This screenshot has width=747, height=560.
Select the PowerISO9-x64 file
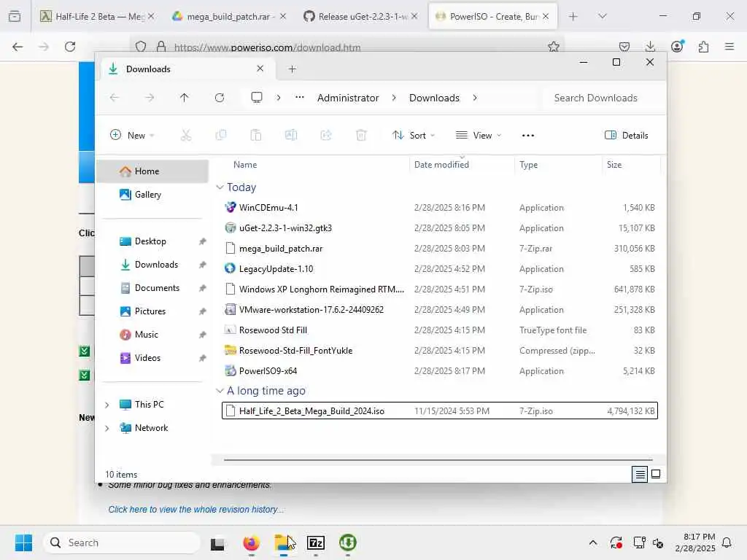tap(439, 371)
